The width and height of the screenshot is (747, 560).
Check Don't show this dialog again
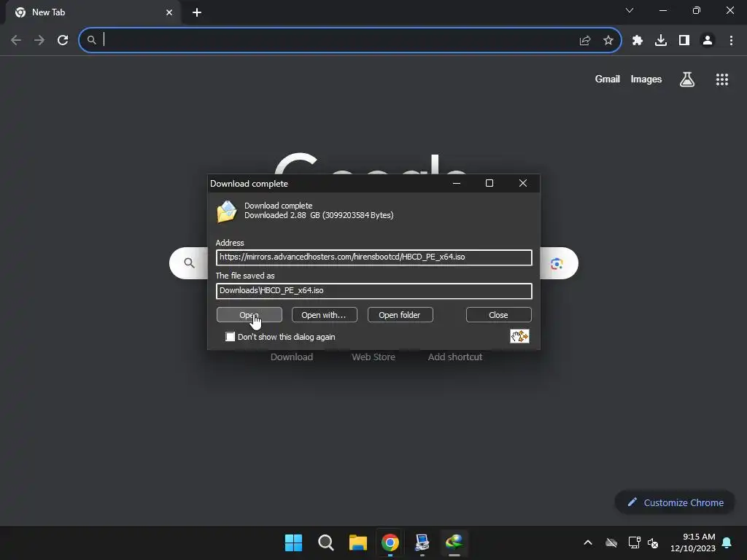[231, 337]
